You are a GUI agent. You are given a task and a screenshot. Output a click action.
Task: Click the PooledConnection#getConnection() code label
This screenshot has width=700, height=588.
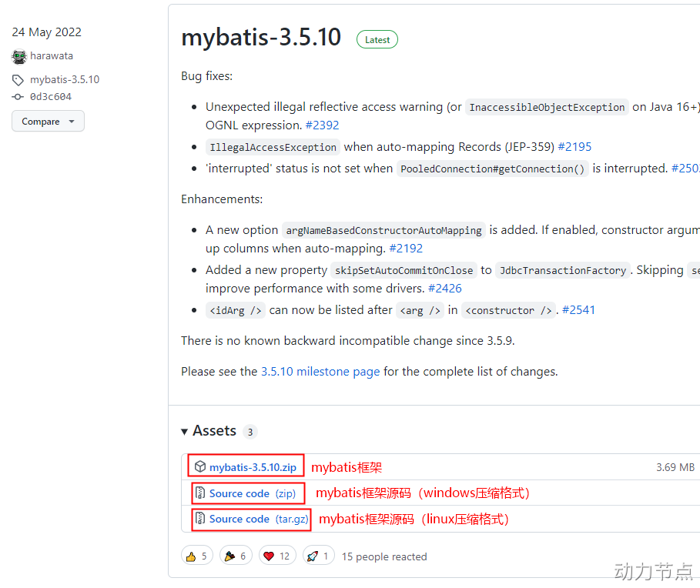pyautogui.click(x=492, y=169)
